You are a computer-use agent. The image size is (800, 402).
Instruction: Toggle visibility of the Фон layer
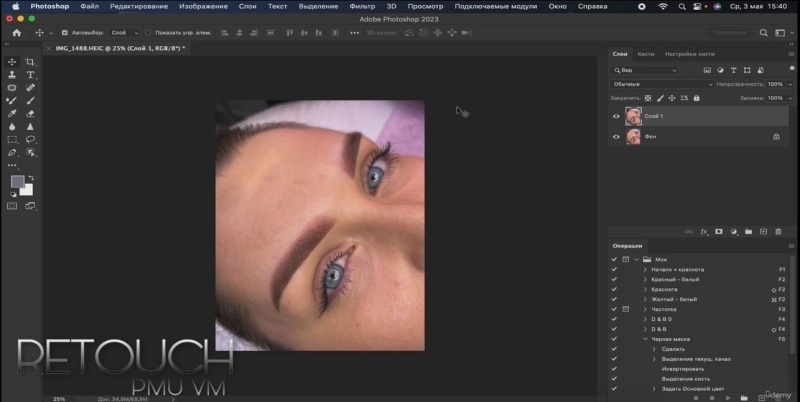click(x=616, y=136)
